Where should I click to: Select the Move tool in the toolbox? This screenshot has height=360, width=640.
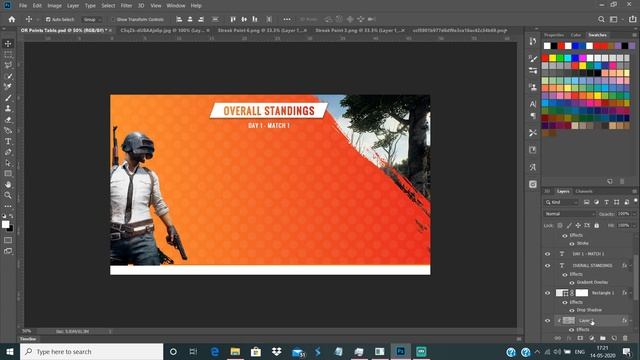(8, 44)
